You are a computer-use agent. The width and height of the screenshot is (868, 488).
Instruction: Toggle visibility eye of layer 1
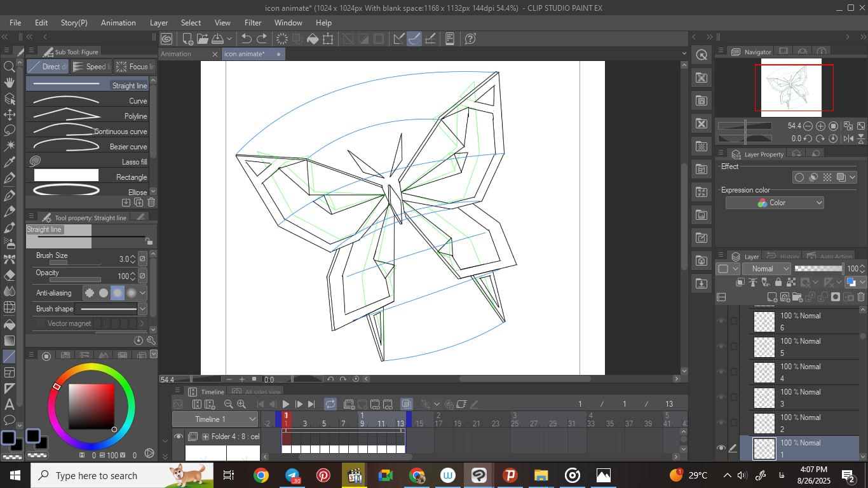721,448
